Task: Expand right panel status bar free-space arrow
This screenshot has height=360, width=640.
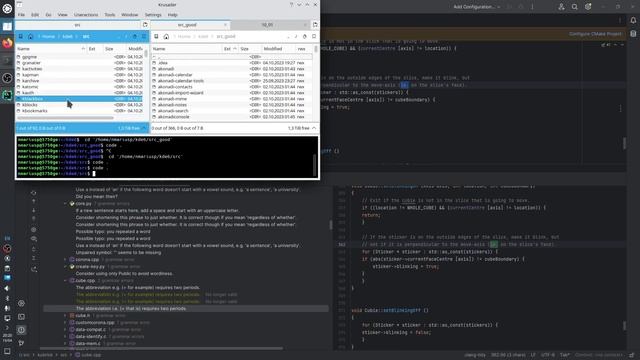Action: pyautogui.click(x=314, y=128)
